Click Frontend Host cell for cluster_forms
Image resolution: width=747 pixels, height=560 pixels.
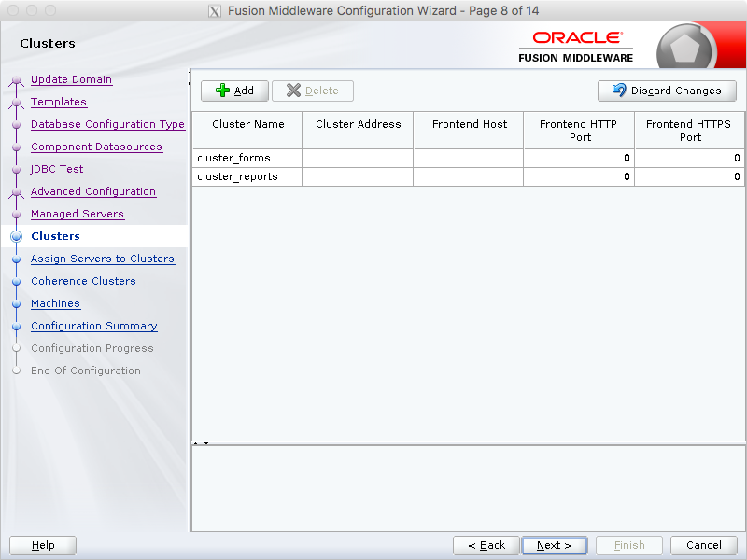(x=469, y=158)
